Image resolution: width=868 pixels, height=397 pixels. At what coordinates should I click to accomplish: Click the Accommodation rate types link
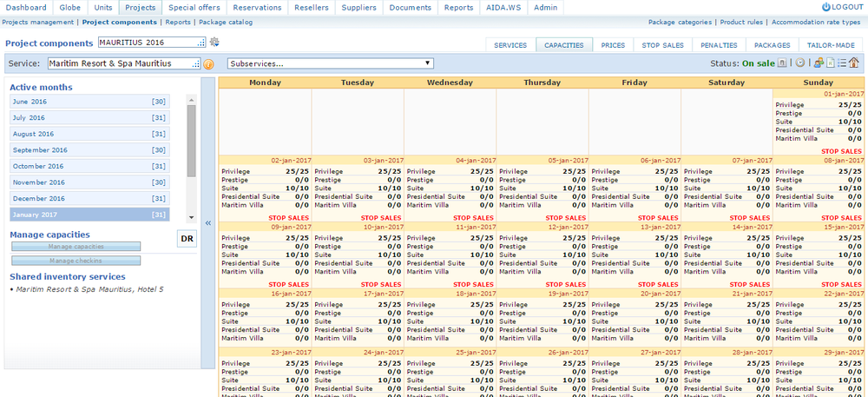[x=816, y=22]
